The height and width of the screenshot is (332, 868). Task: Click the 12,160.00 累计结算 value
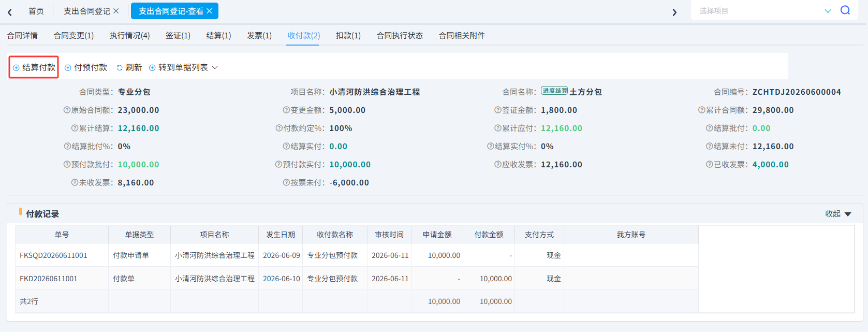coord(139,128)
